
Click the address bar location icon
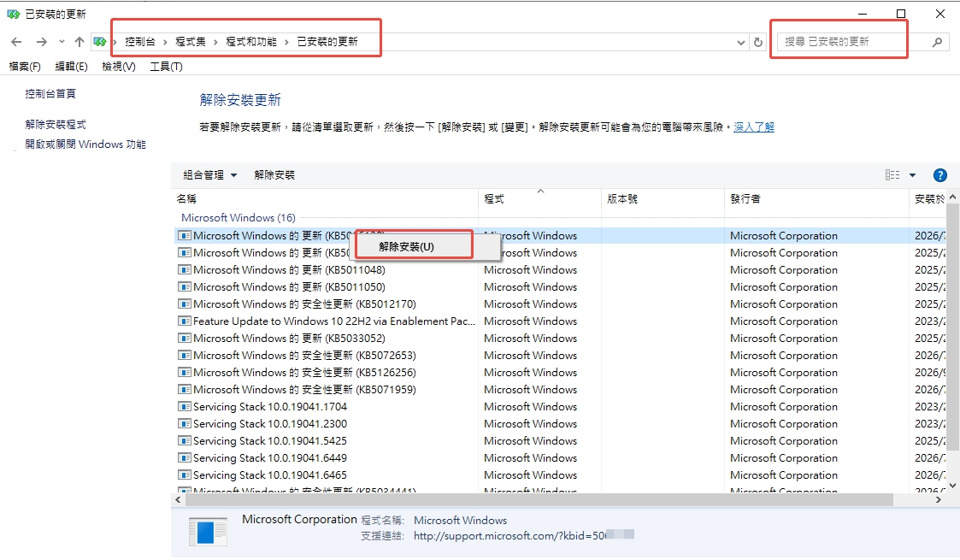pyautogui.click(x=99, y=42)
